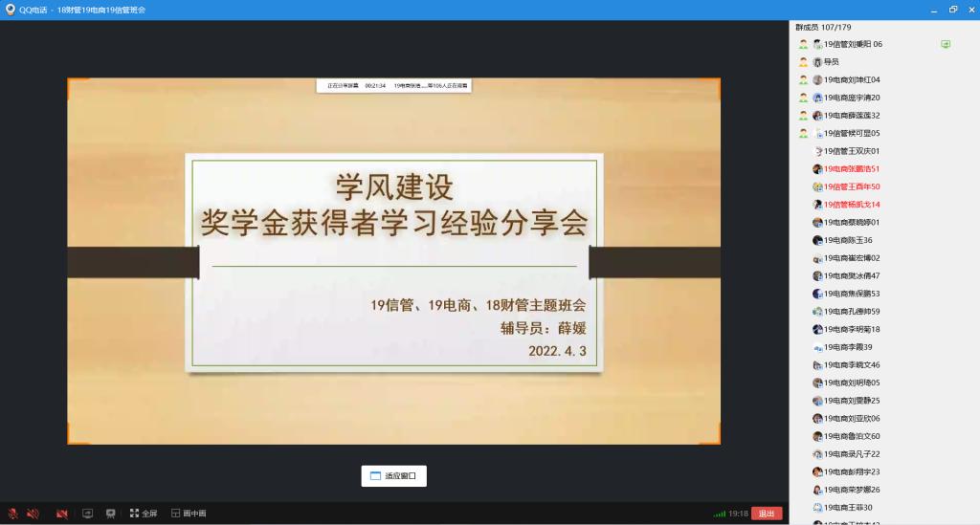
Task: Unmute the speaker in bottom toolbar
Action: [33, 514]
